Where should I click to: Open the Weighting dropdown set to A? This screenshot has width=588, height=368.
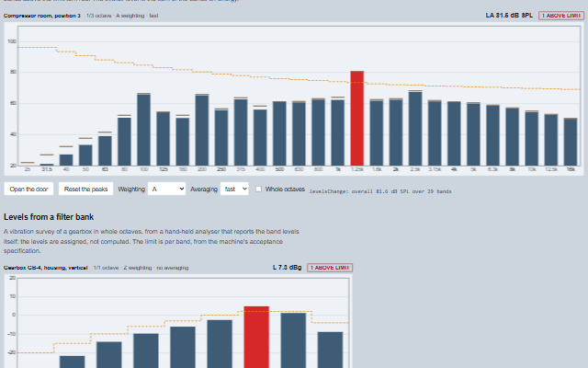(x=166, y=189)
